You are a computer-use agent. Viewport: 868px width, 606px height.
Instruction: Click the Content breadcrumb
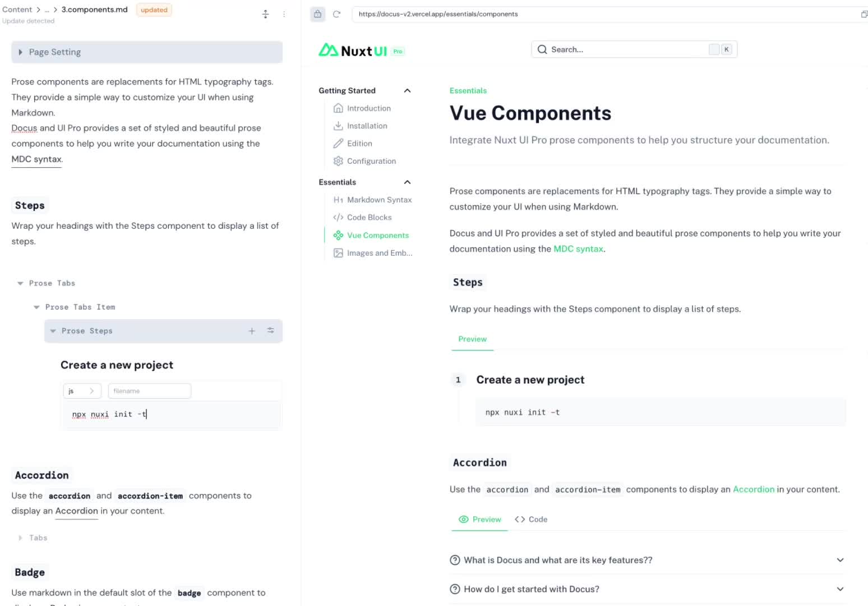[x=17, y=10]
